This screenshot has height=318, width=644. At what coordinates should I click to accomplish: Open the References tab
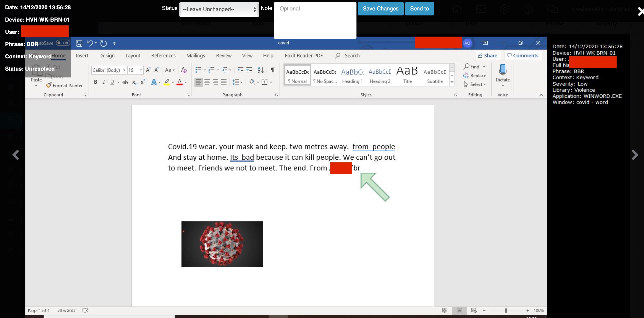click(x=163, y=56)
